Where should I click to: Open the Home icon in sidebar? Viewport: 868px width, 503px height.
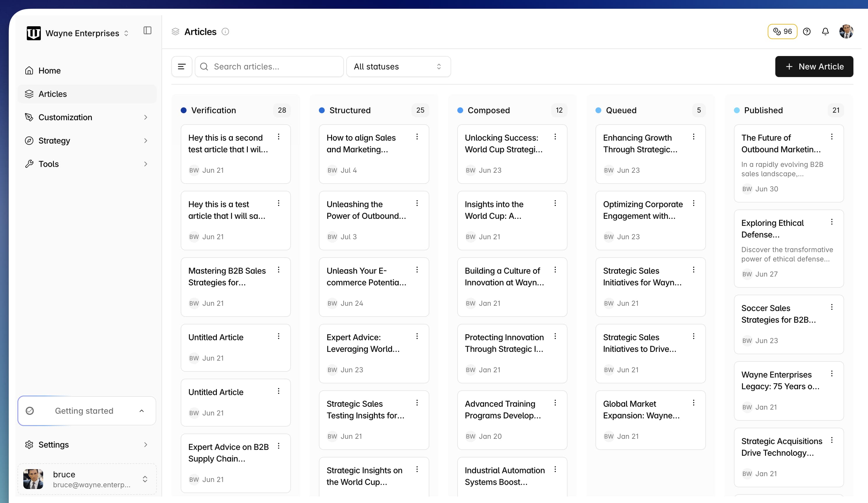29,70
